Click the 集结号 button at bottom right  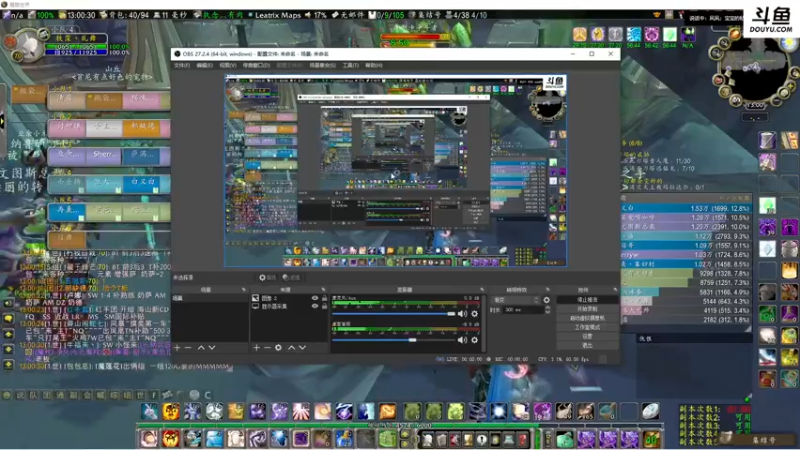pos(764,440)
